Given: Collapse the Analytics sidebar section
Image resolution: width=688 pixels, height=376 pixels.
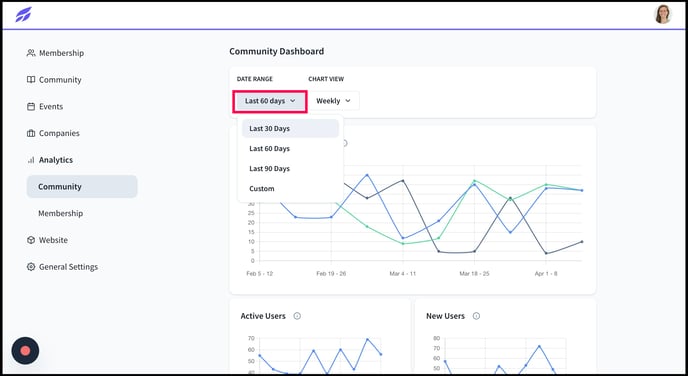Looking at the screenshot, I should coord(56,160).
